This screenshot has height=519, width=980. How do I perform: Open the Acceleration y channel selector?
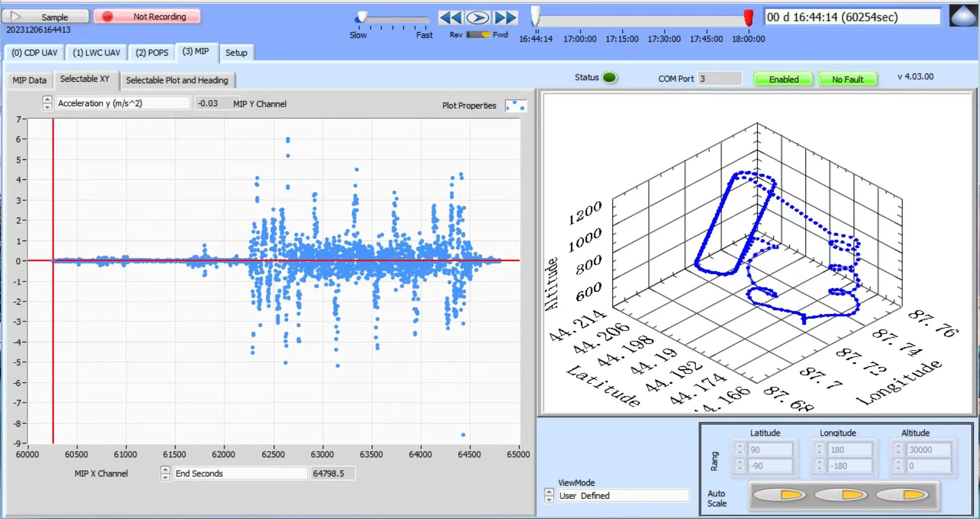pyautogui.click(x=123, y=103)
